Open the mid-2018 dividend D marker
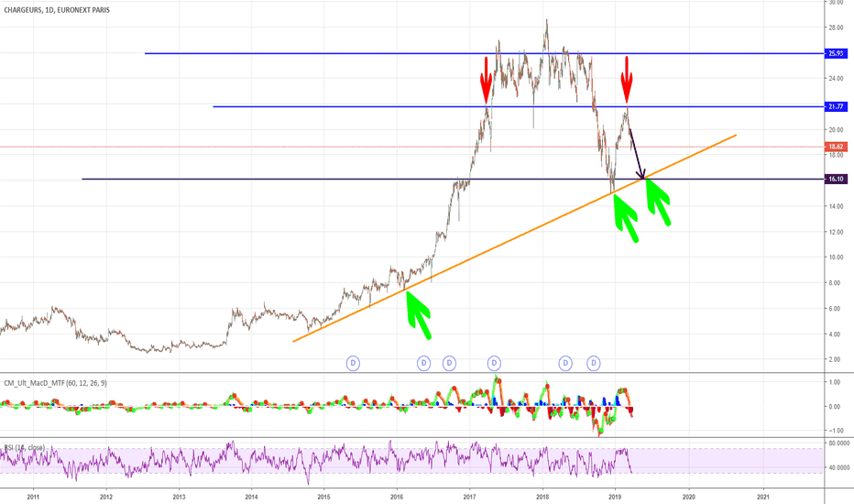 pos(565,363)
